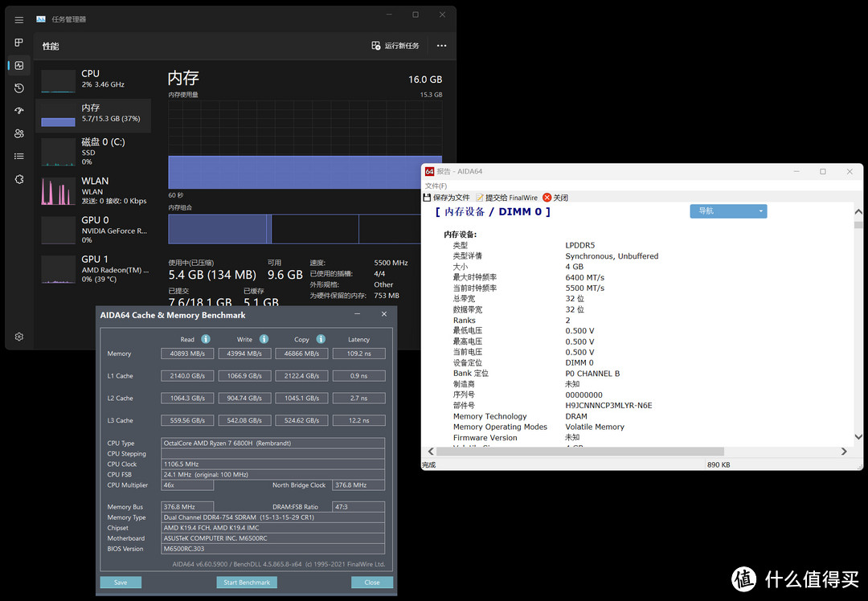
Task: Click Start Benchmark button
Action: pos(247,583)
